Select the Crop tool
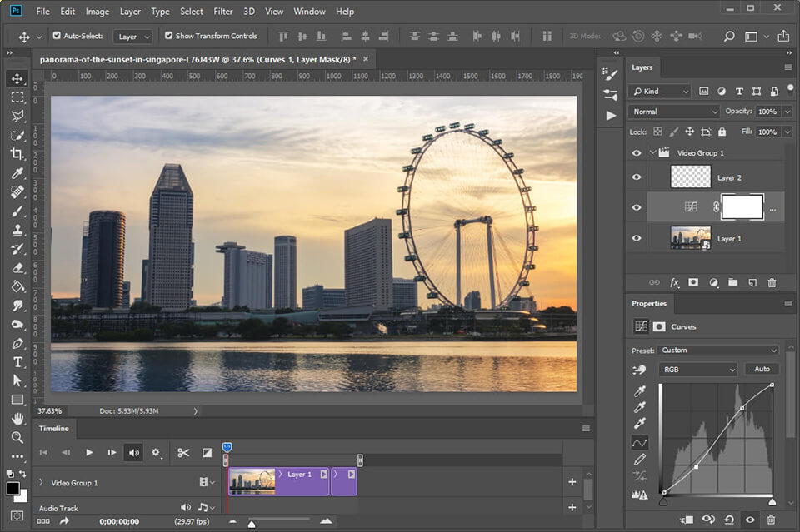Screen dimensions: 800x532 (x=17, y=154)
